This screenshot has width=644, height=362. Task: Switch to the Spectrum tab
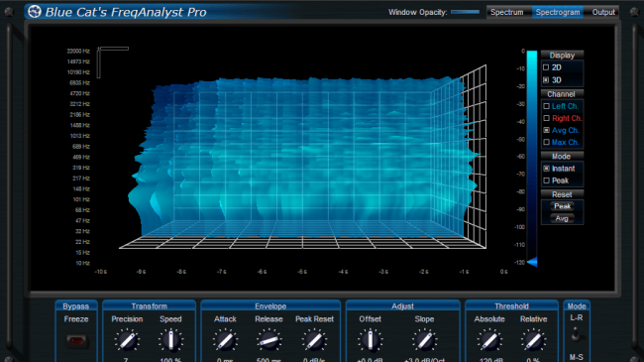point(507,12)
